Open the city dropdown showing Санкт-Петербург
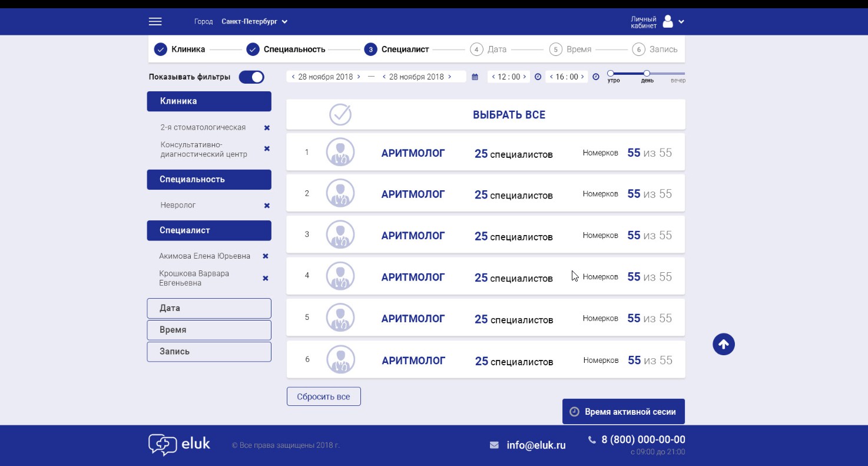This screenshot has width=868, height=466. [254, 22]
